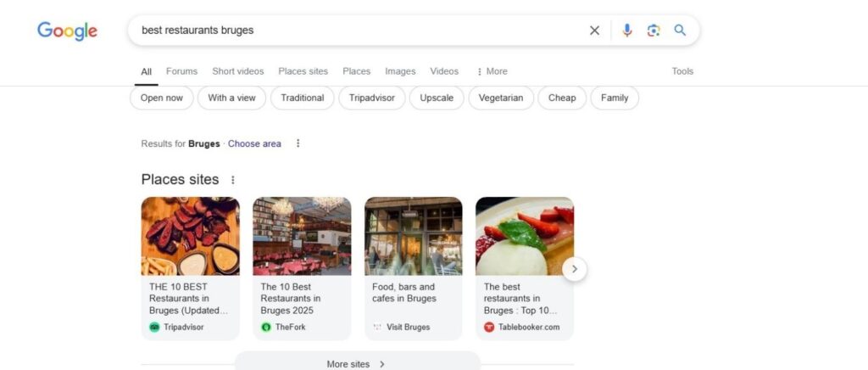Switch to the Forums tab
This screenshot has width=868, height=370.
coord(181,71)
